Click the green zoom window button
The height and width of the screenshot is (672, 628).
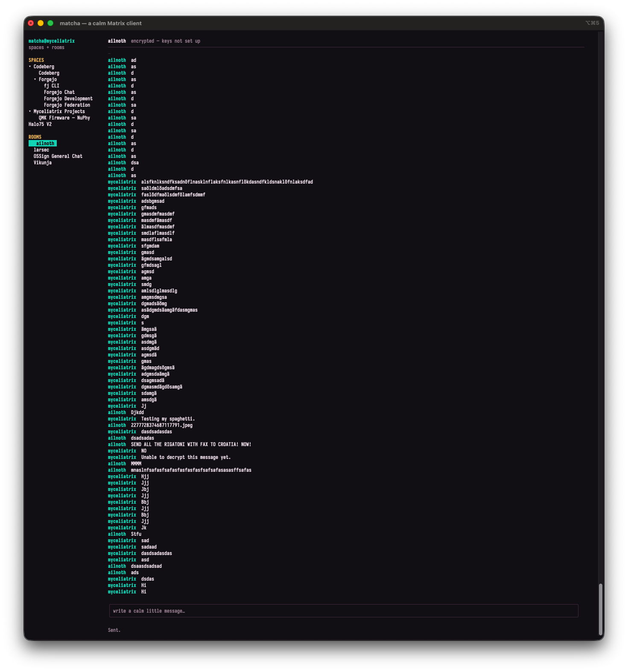pos(50,23)
